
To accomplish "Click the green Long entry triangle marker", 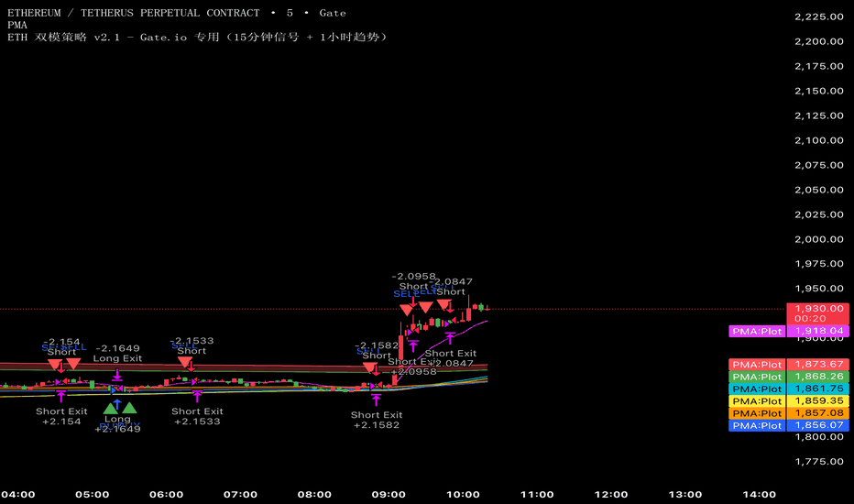I will 112,407.
